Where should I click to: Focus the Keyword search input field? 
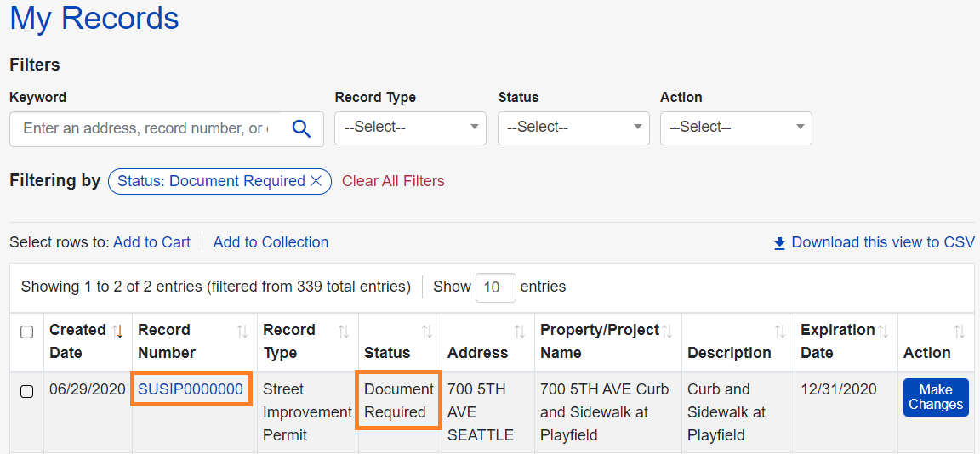pyautogui.click(x=145, y=128)
